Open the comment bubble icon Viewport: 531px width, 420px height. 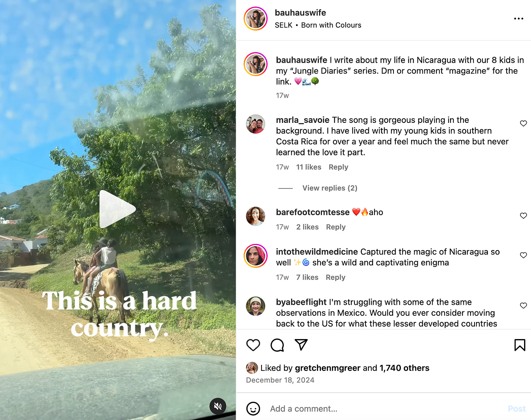(277, 345)
